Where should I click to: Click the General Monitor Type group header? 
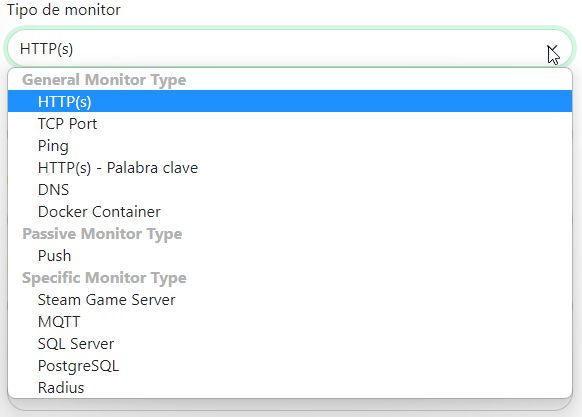click(104, 79)
